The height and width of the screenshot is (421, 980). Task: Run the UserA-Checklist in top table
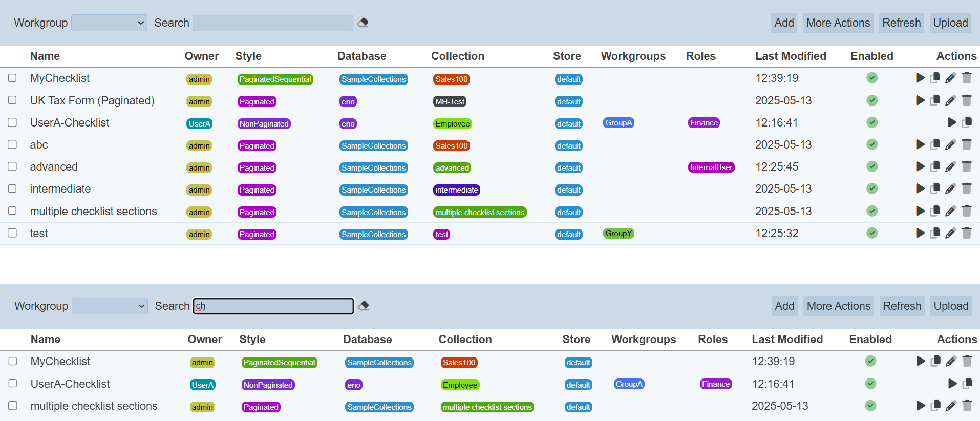(952, 122)
